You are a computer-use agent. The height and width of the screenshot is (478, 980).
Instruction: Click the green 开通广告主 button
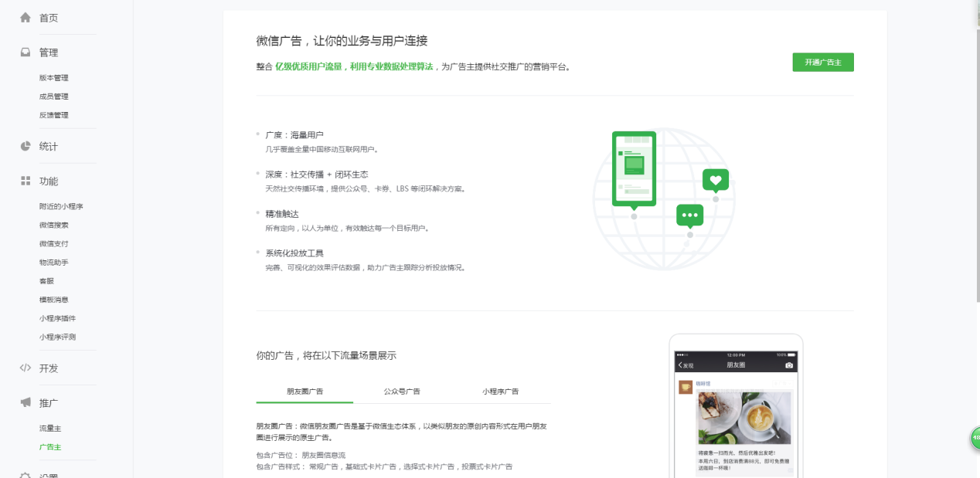click(823, 63)
